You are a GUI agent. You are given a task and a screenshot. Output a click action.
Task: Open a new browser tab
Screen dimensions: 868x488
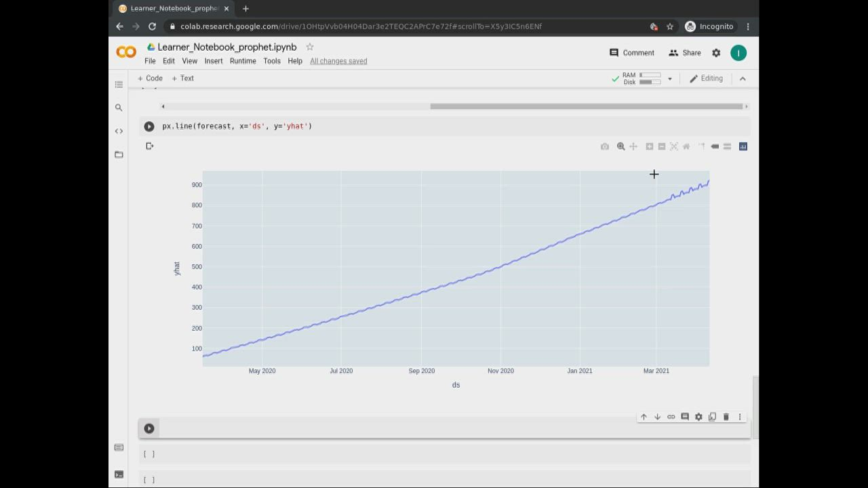coord(245,9)
